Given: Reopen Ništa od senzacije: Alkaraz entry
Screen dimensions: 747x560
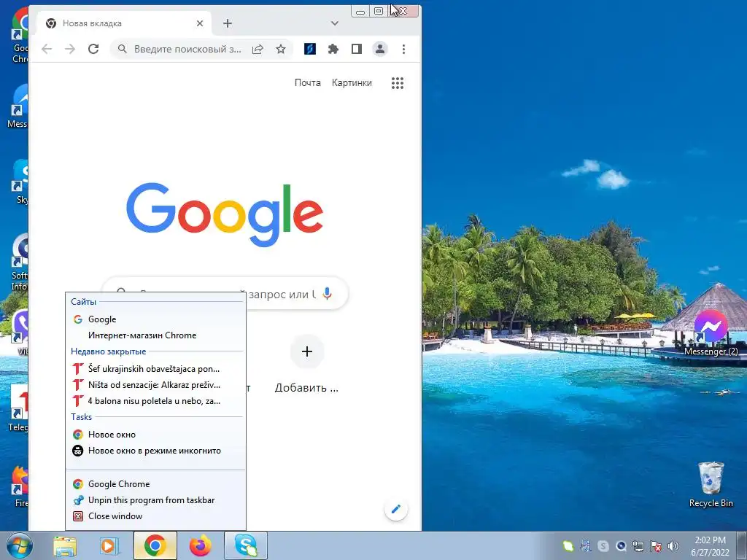Looking at the screenshot, I should coord(156,385).
